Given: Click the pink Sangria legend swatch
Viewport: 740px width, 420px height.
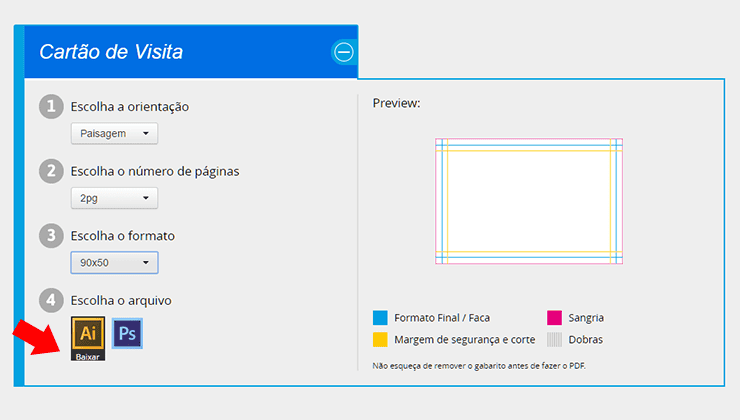Looking at the screenshot, I should 554,318.
